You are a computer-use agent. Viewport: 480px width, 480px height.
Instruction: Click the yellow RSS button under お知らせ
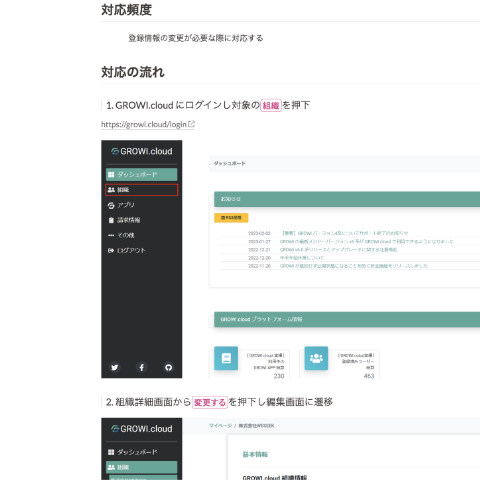tap(231, 218)
